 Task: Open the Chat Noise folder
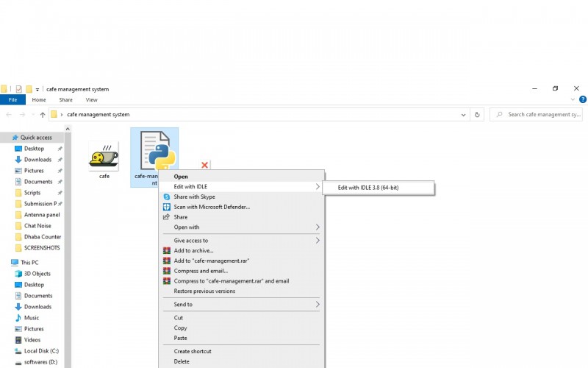[x=37, y=226]
